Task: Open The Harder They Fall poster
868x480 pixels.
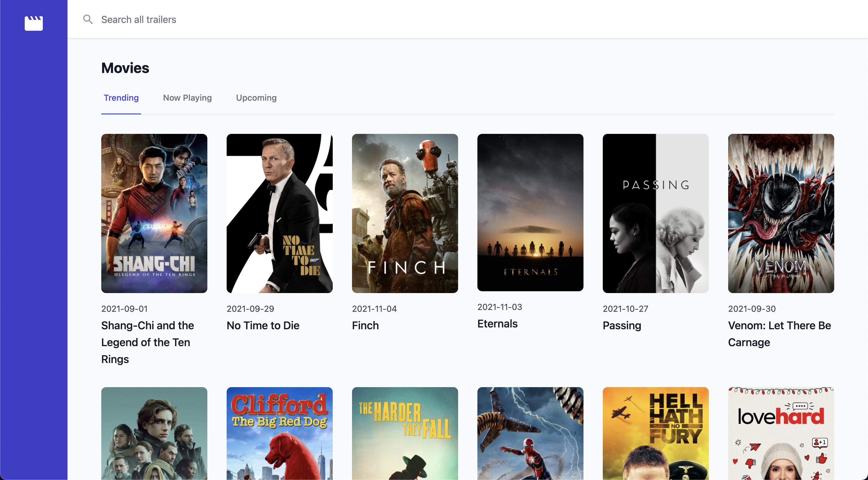Action: coord(405,433)
